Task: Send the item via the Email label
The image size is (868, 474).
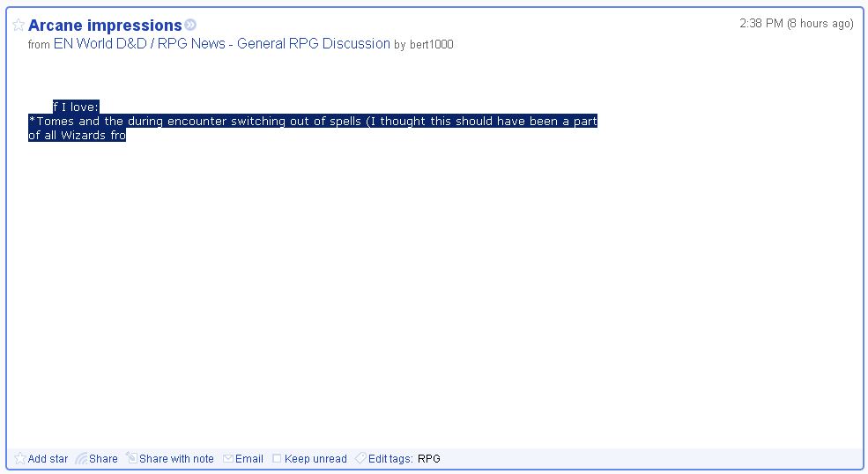Action: [249, 459]
